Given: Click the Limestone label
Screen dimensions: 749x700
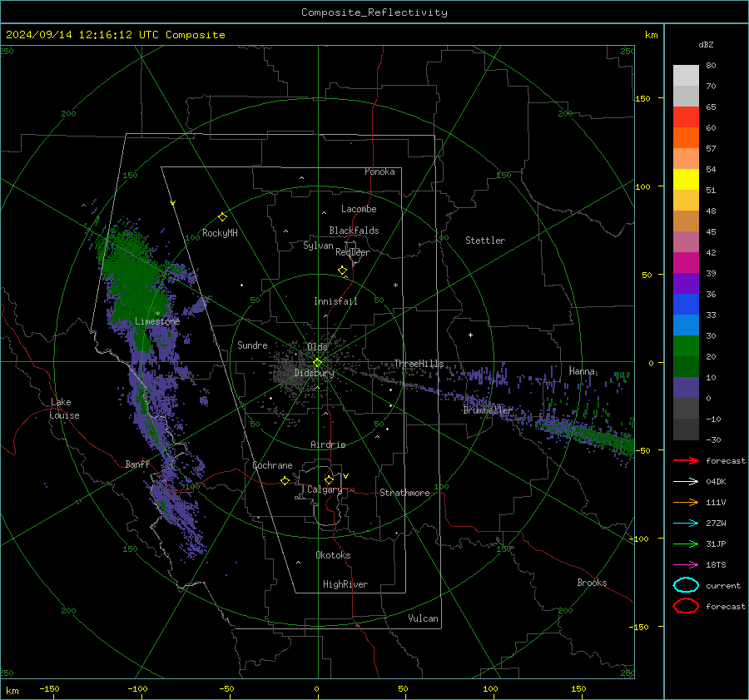Looking at the screenshot, I should 157,321.
